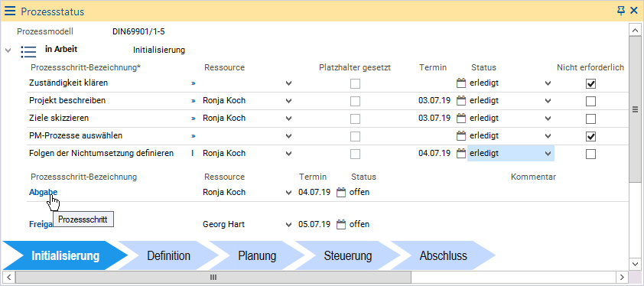Open Ressource dropdown for Projekt beschreiben

click(289, 101)
